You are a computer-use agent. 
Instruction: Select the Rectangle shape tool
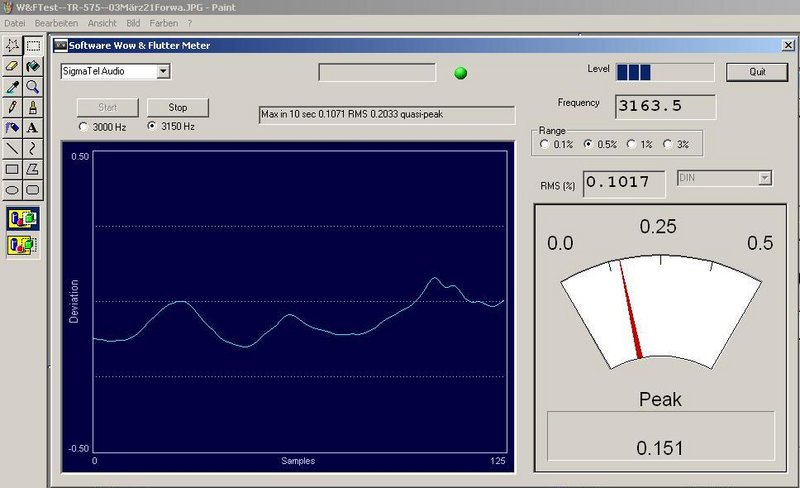(x=12, y=169)
